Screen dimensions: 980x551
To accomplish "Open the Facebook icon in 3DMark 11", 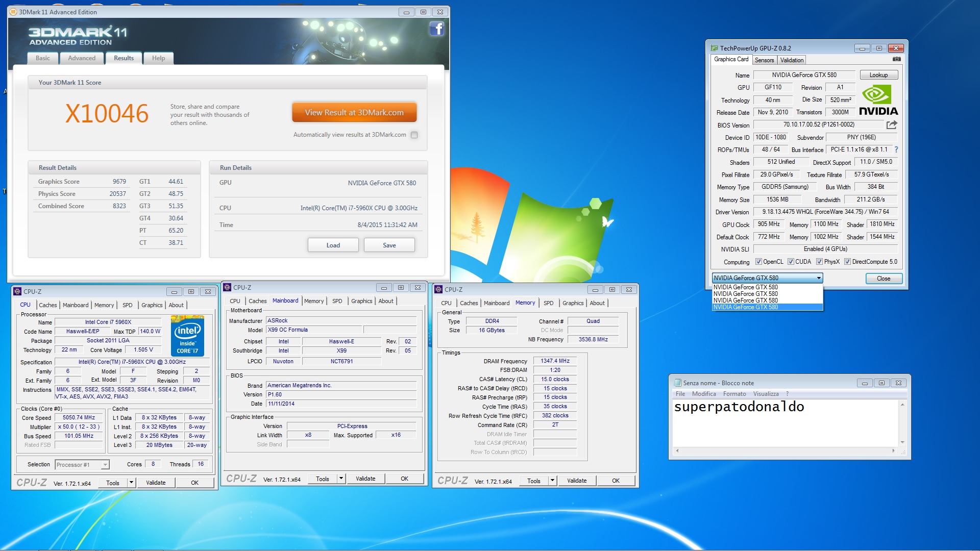I will (436, 29).
